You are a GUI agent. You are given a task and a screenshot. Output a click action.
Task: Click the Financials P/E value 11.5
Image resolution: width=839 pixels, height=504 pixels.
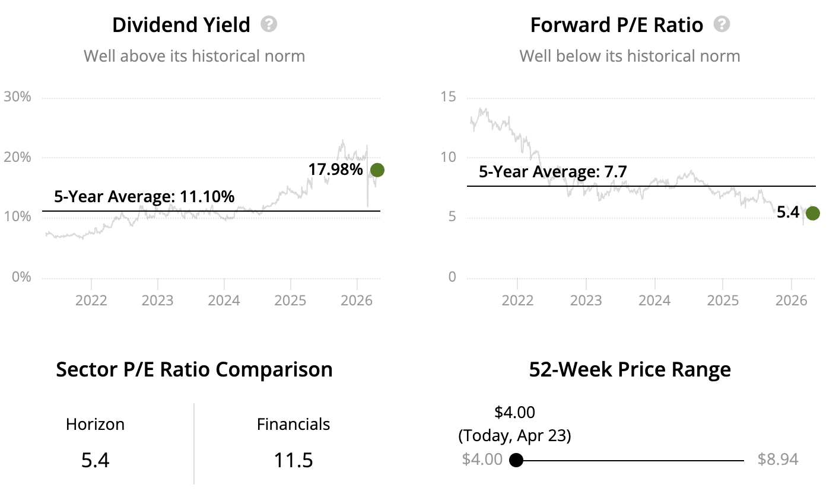293,460
